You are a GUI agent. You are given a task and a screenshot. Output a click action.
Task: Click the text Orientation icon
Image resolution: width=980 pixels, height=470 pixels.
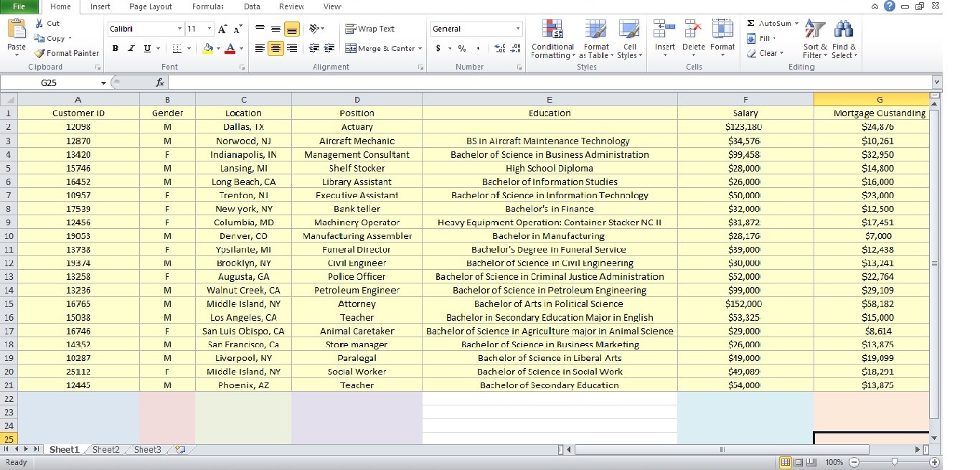click(316, 29)
